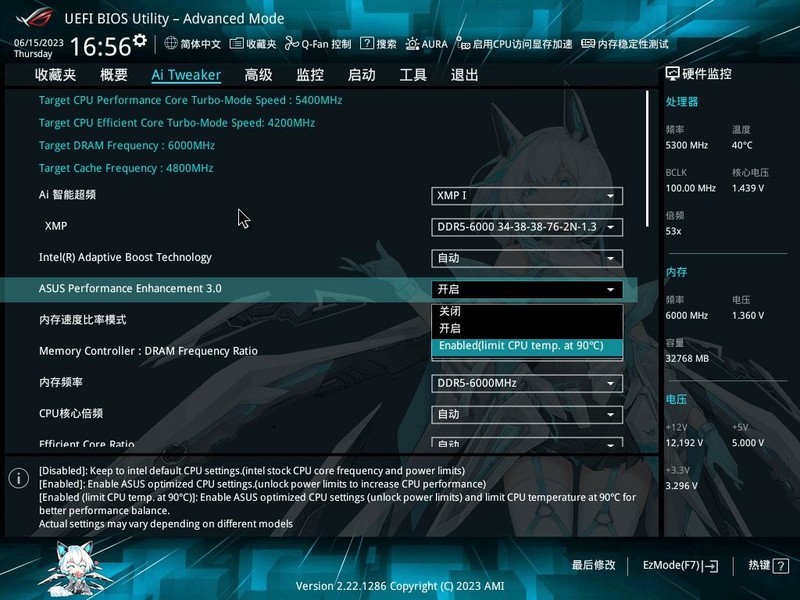Click the CPU核心倍频 label

click(x=71, y=413)
